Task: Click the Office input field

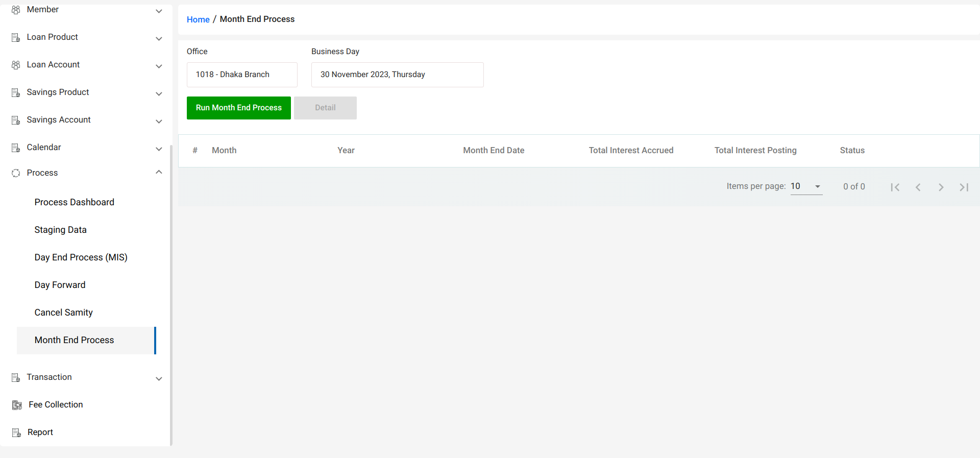Action: coord(242,75)
